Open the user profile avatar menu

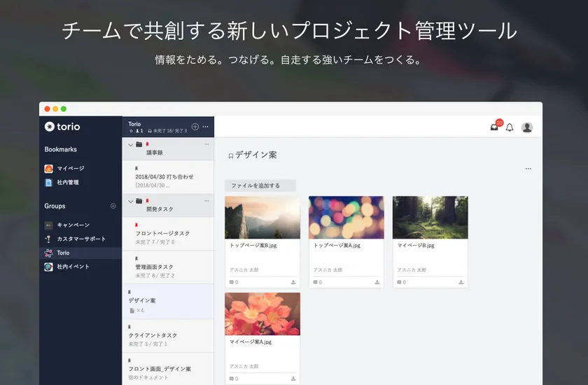pyautogui.click(x=527, y=127)
